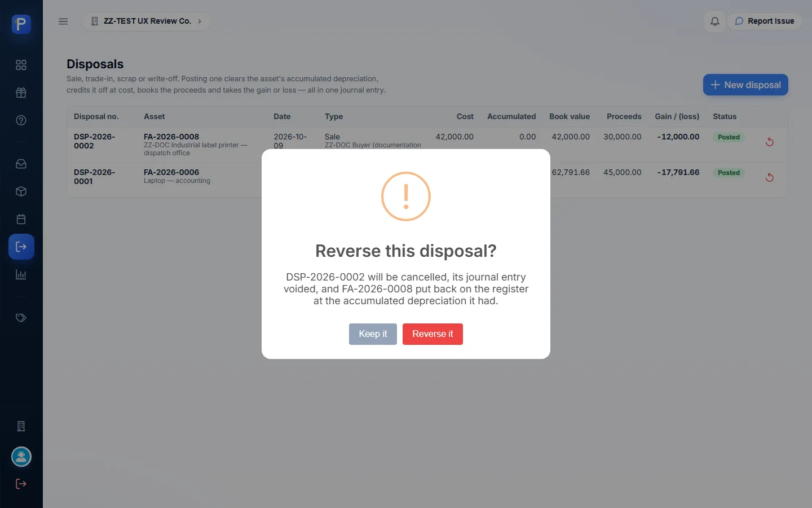Click the -17,791.66 gain/loss value
The width and height of the screenshot is (812, 508).
[678, 172]
